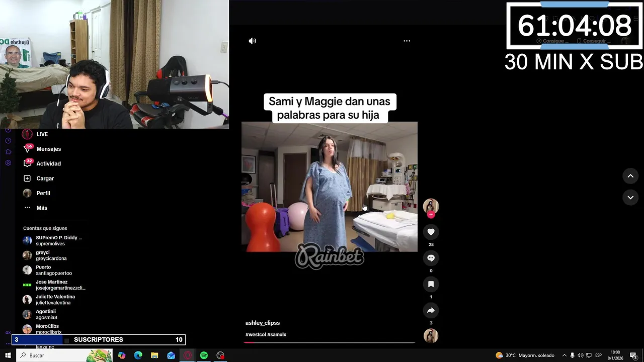Launch Copilot from the taskbar
644x362 pixels.
pos(122,355)
